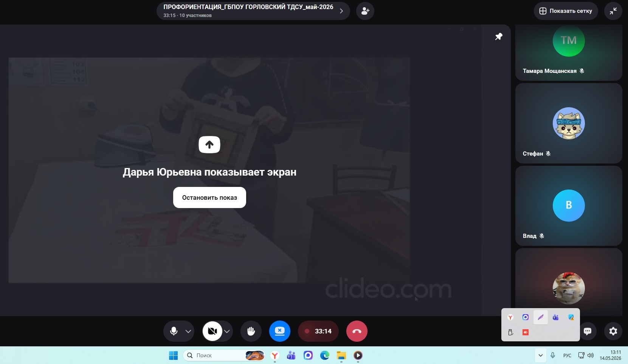Open conference settings gear

click(x=613, y=331)
